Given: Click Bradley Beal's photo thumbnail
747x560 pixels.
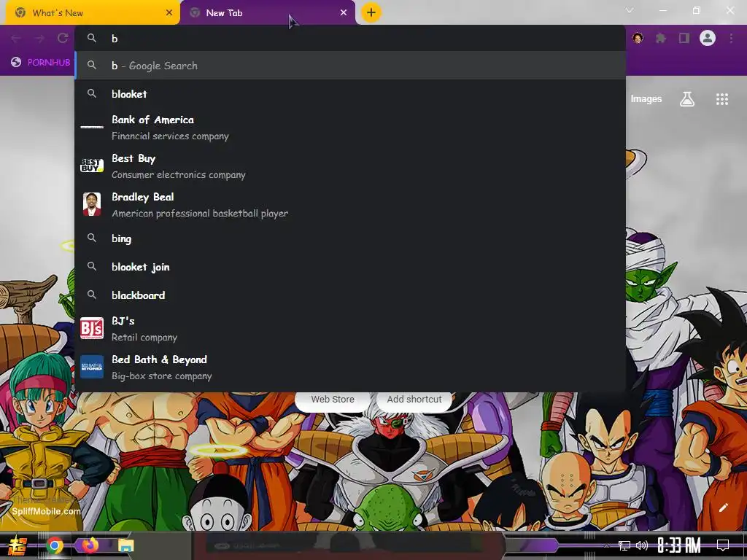Looking at the screenshot, I should pos(92,204).
